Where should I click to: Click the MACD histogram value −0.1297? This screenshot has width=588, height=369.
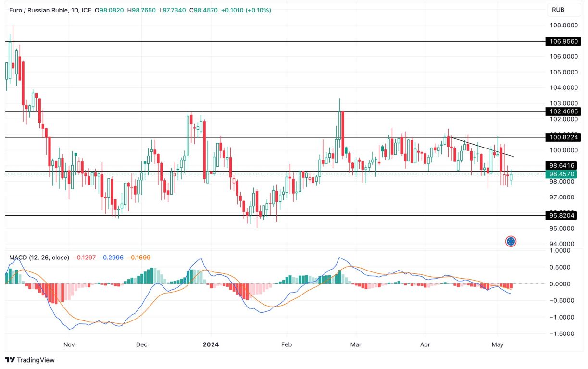(85, 258)
